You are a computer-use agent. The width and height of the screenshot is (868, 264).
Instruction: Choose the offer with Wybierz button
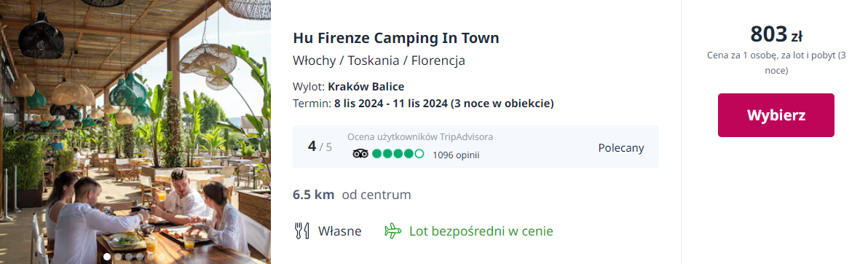click(776, 115)
